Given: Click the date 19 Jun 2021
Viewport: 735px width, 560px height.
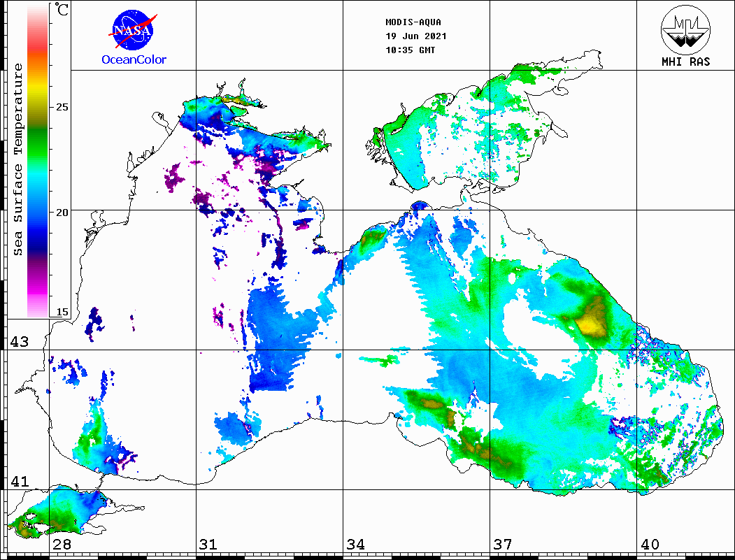Looking at the screenshot, I should coord(416,36).
